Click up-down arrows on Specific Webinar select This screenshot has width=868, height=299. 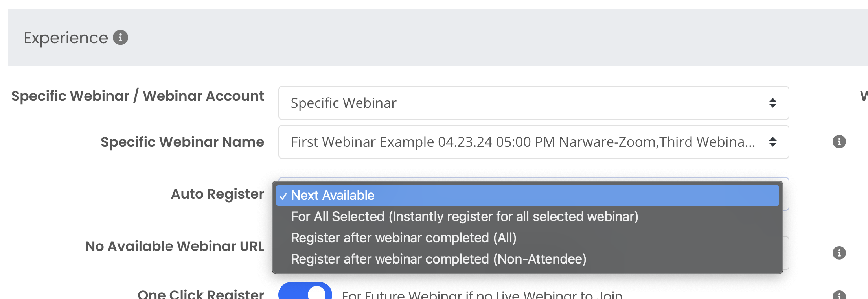pos(772,103)
